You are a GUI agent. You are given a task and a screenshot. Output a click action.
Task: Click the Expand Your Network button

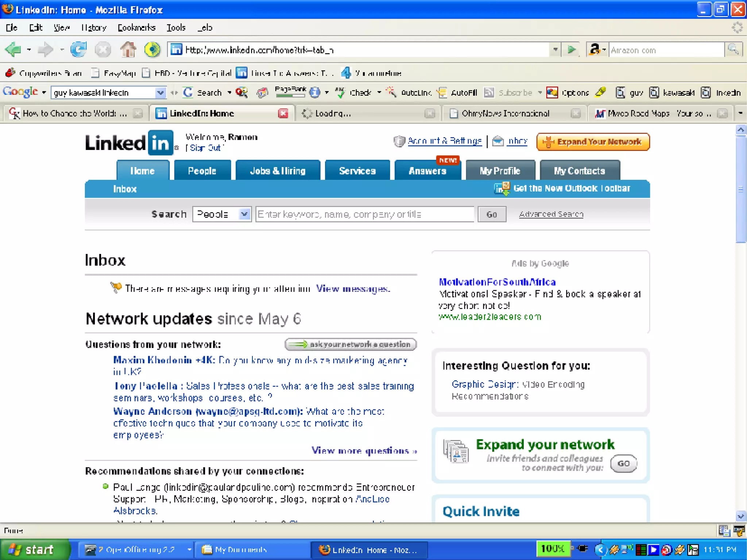593,142
